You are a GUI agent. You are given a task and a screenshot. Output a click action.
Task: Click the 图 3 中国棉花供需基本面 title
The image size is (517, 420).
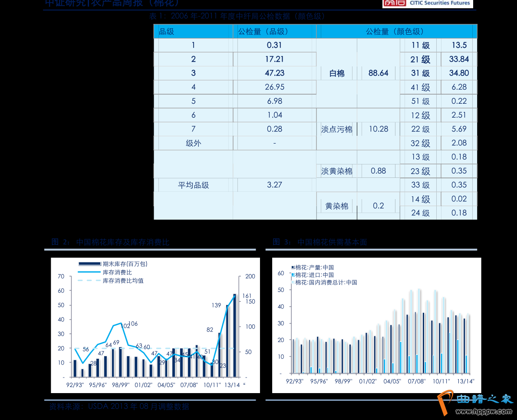(320, 242)
